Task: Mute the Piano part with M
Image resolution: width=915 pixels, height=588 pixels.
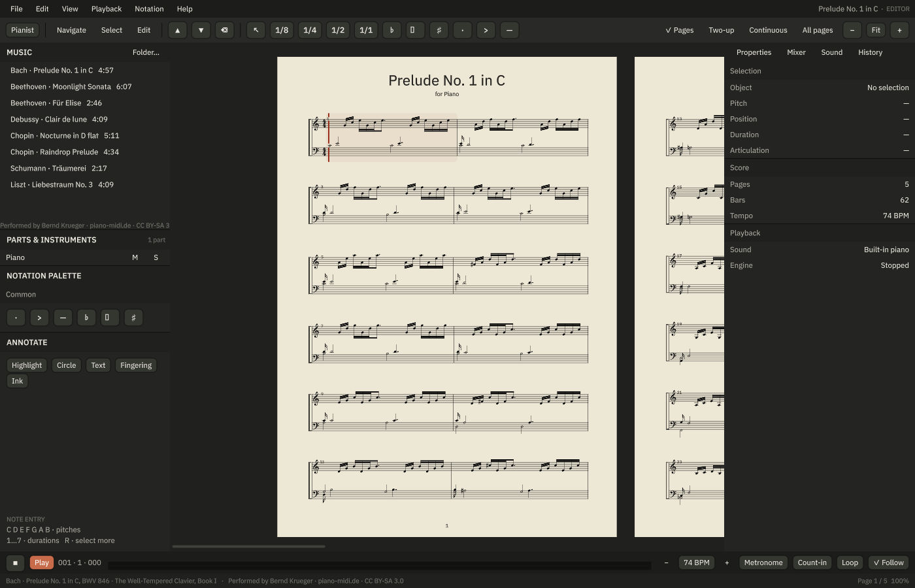Action: tap(135, 257)
